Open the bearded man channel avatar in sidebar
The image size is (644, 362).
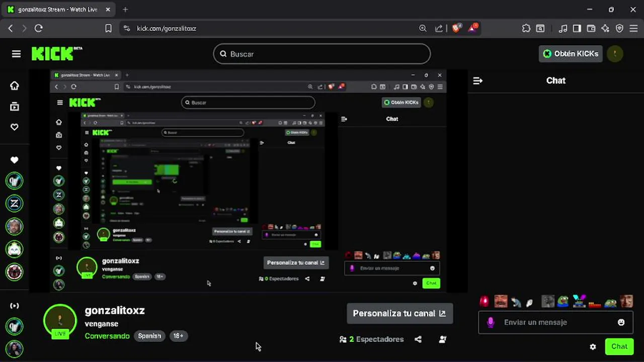click(x=15, y=226)
